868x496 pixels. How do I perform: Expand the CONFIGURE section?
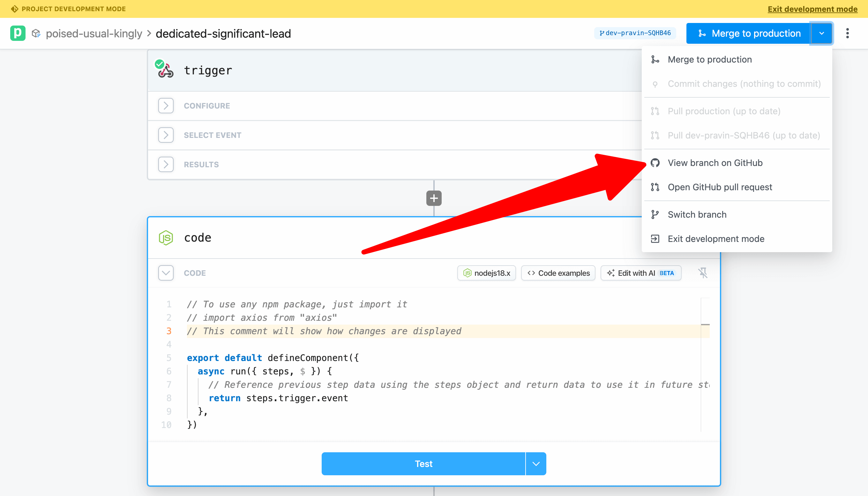tap(166, 106)
